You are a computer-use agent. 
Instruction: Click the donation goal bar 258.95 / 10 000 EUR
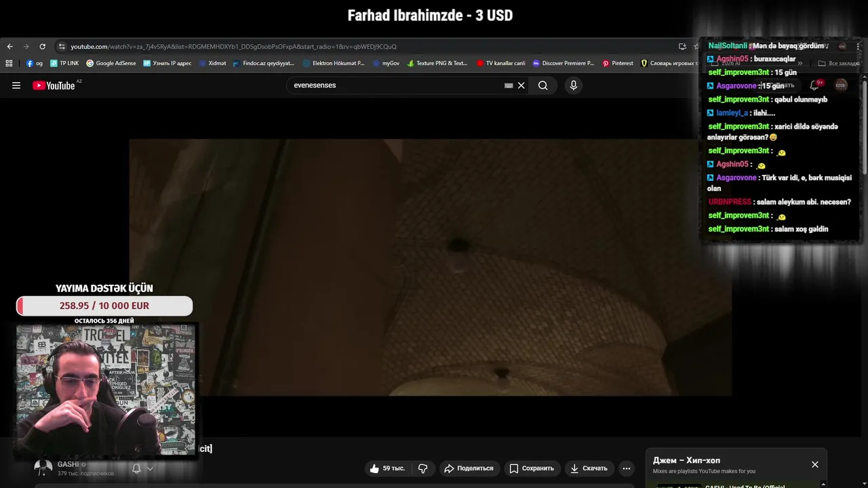click(104, 306)
